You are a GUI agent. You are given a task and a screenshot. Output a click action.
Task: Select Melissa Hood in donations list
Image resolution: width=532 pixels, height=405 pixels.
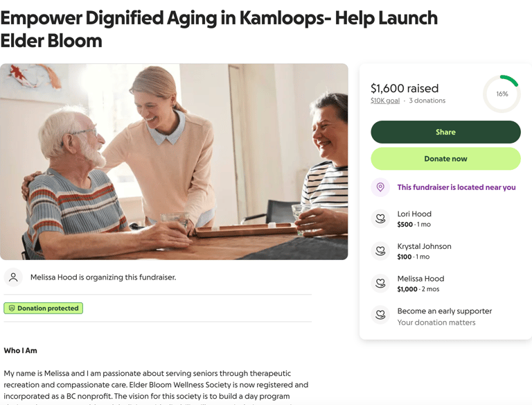tap(420, 279)
